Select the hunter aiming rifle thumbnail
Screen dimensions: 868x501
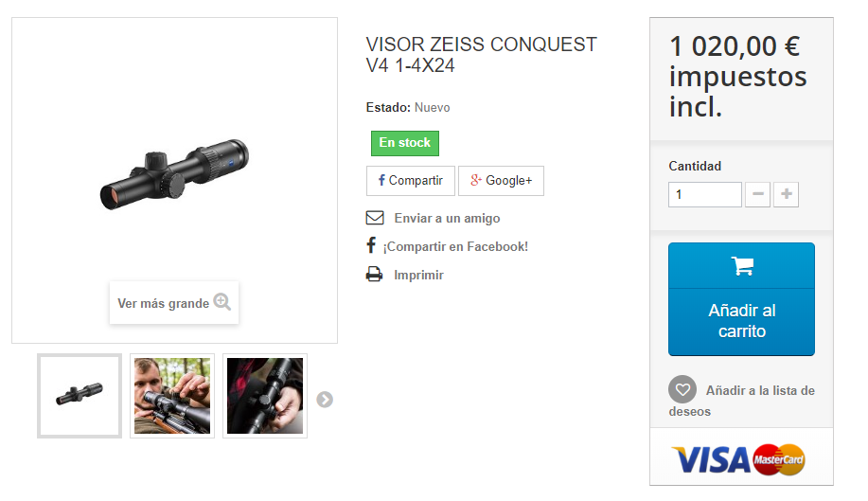(172, 396)
